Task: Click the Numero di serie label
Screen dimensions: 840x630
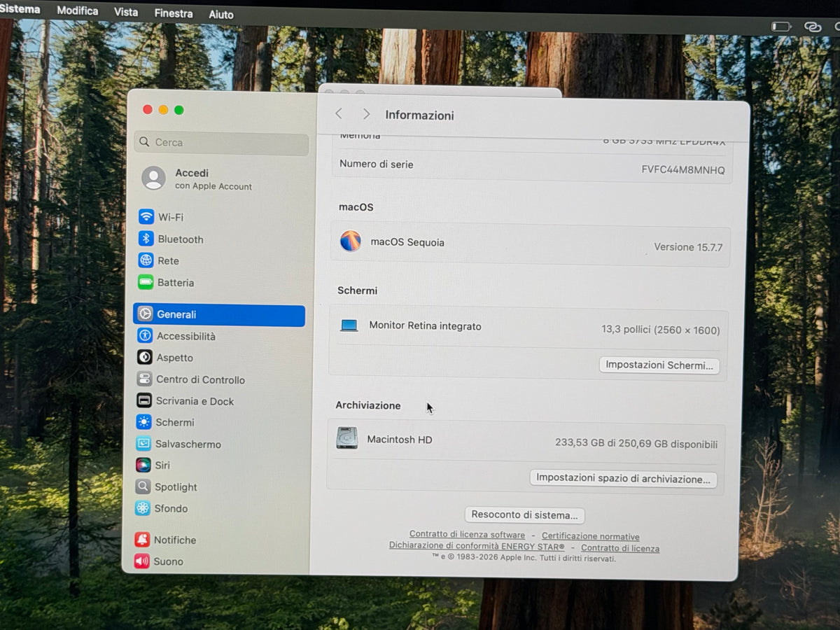Action: coord(377,164)
